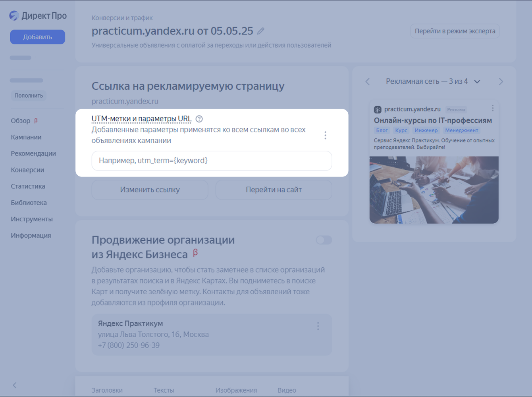Click the UTM parameters input field
532x397 pixels.
pos(212,161)
